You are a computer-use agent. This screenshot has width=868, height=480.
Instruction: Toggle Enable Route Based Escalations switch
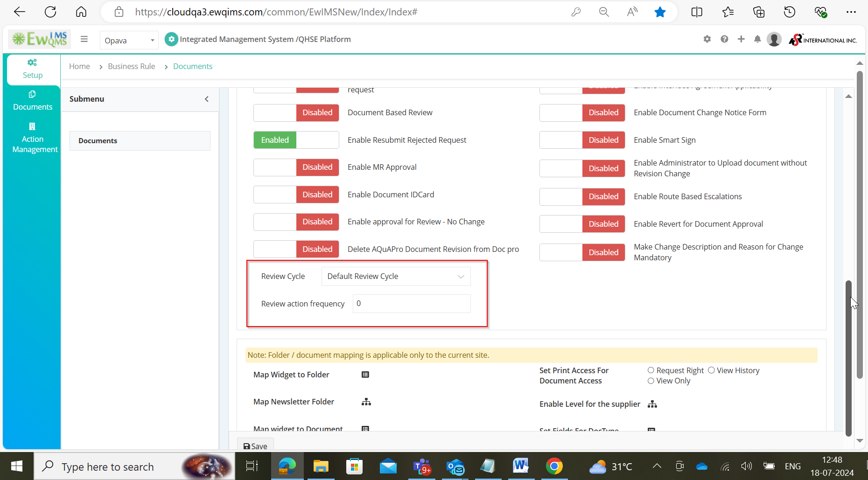(582, 196)
